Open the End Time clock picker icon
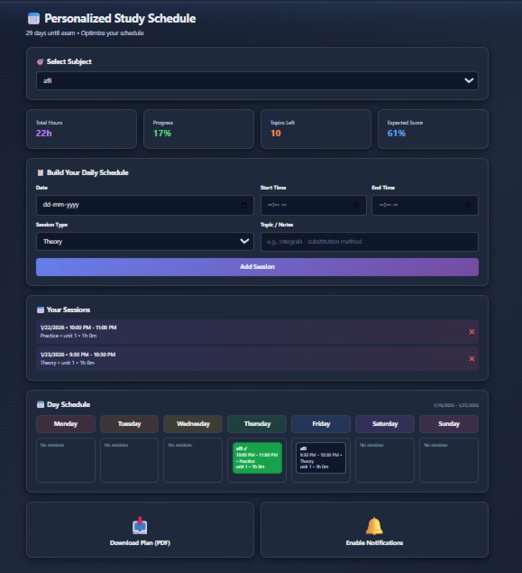Screen dimensions: 522x573 click(467, 205)
